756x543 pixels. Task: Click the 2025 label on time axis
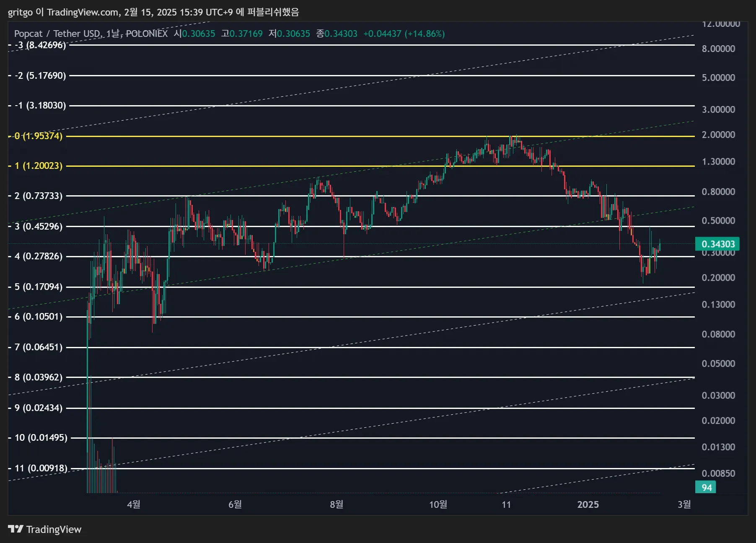pos(588,504)
